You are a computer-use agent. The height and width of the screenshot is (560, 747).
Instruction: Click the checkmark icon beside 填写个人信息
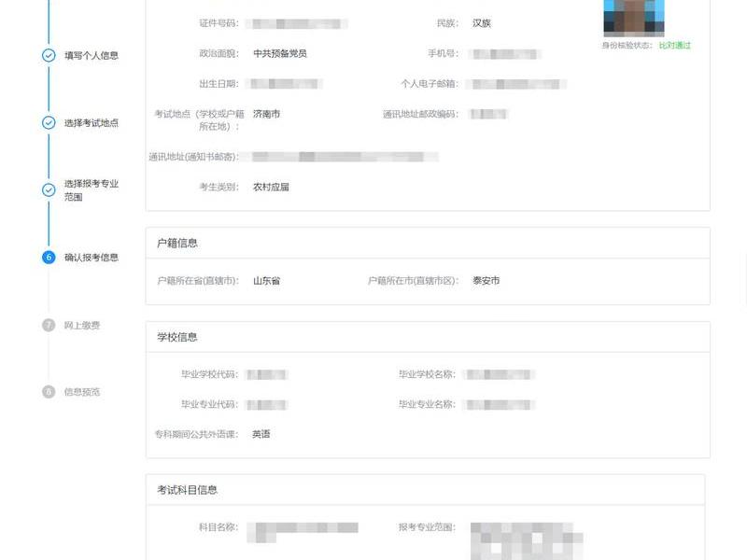49,55
